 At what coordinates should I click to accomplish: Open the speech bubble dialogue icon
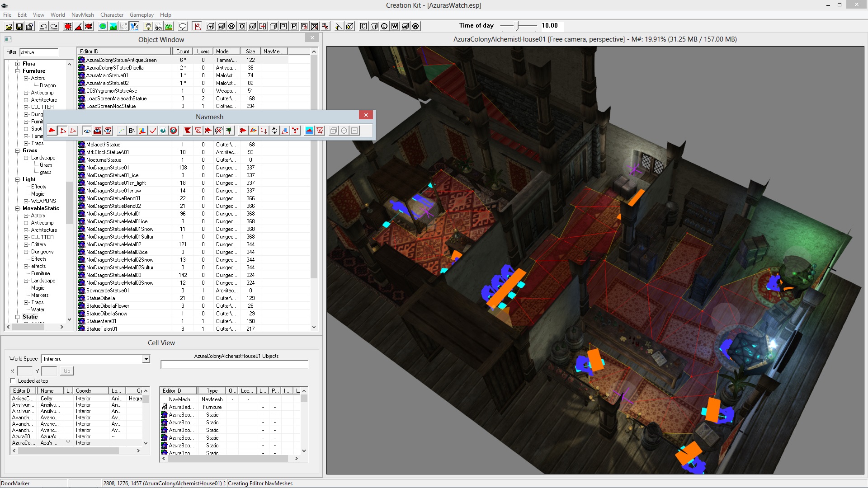183,27
